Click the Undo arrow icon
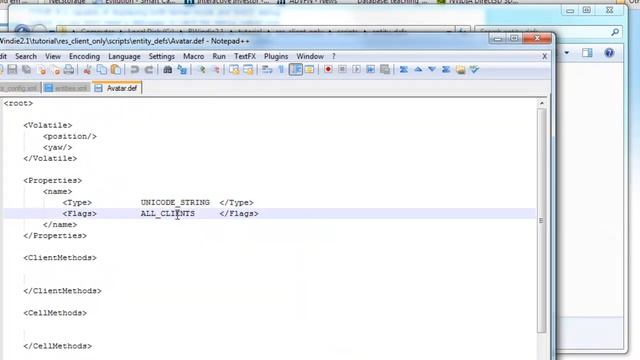The height and width of the screenshot is (360, 640). pyautogui.click(x=134, y=70)
